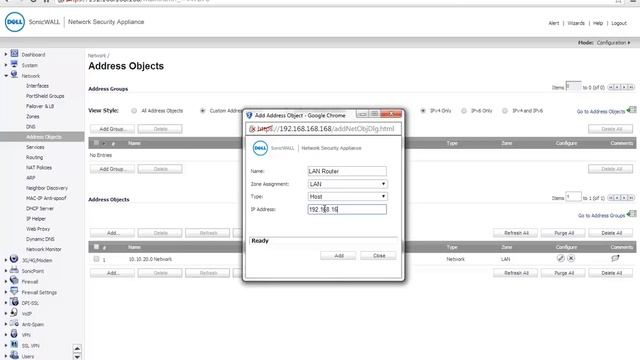Image resolution: width=640 pixels, height=360 pixels.
Task: Toggle the select-all checkbox in Address Groups header
Action: point(96,143)
